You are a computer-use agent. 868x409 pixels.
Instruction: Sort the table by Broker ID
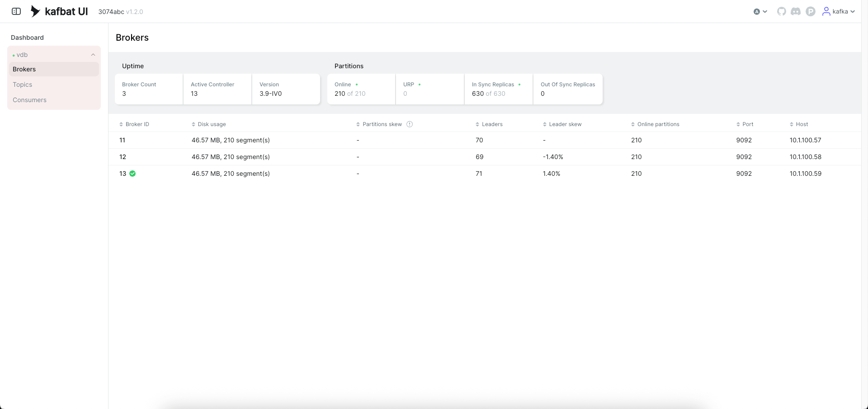tap(121, 124)
